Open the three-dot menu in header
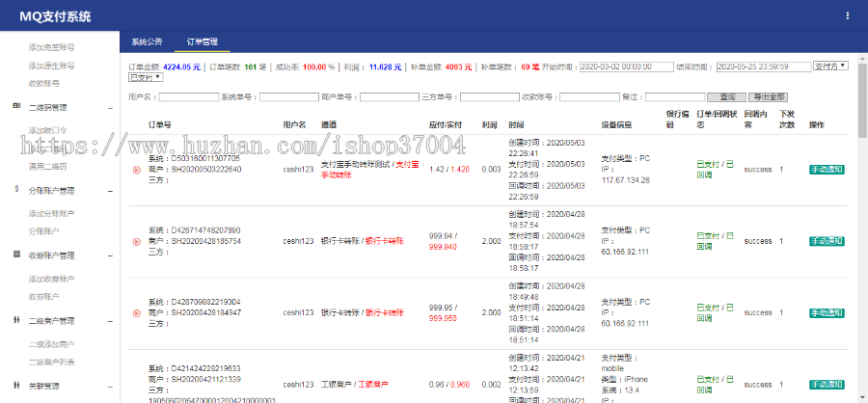This screenshot has width=868, height=403. point(847,16)
